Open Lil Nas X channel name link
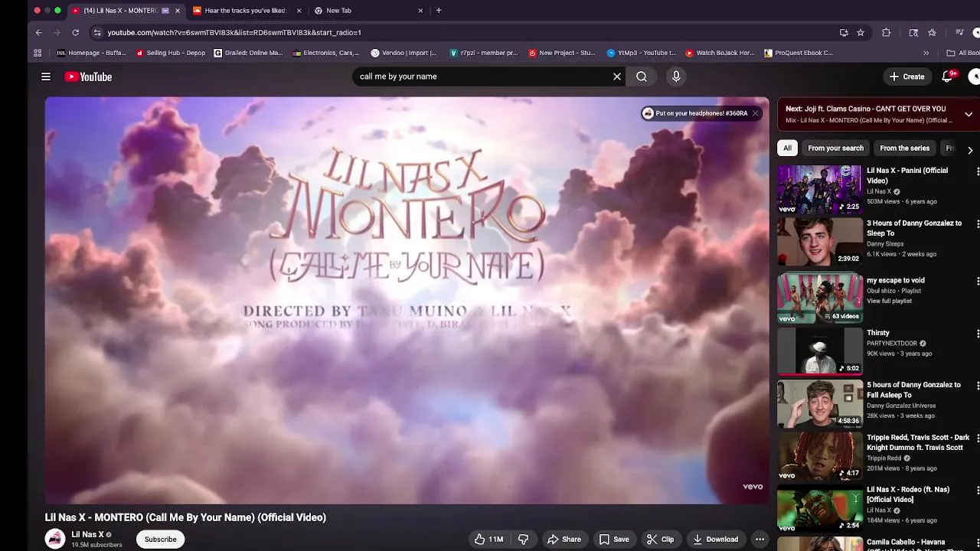Image resolution: width=980 pixels, height=551 pixels. (x=87, y=534)
